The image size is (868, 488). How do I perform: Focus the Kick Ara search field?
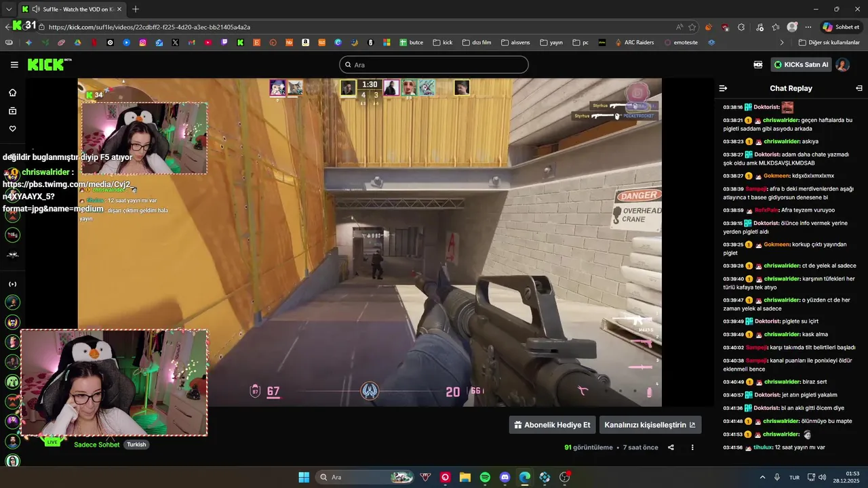(434, 65)
